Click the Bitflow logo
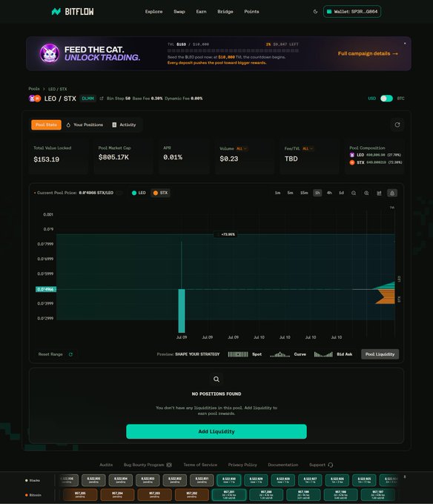433x504 pixels. pyautogui.click(x=73, y=12)
